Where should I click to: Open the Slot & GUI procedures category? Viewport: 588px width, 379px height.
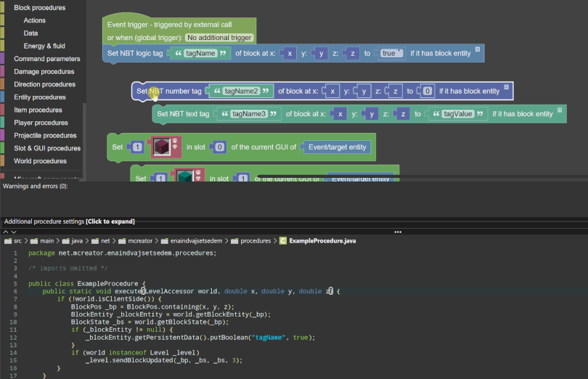pos(47,148)
